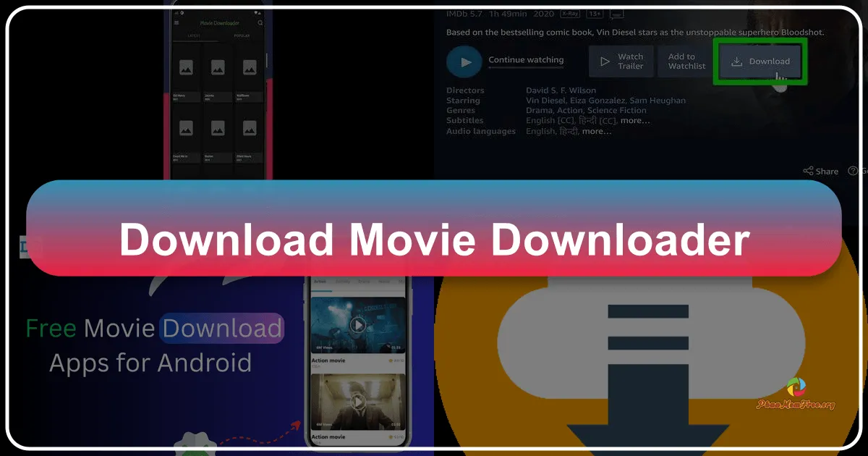This screenshot has height=456, width=868.
Task: Click the Watch Trailer button
Action: coord(621,61)
